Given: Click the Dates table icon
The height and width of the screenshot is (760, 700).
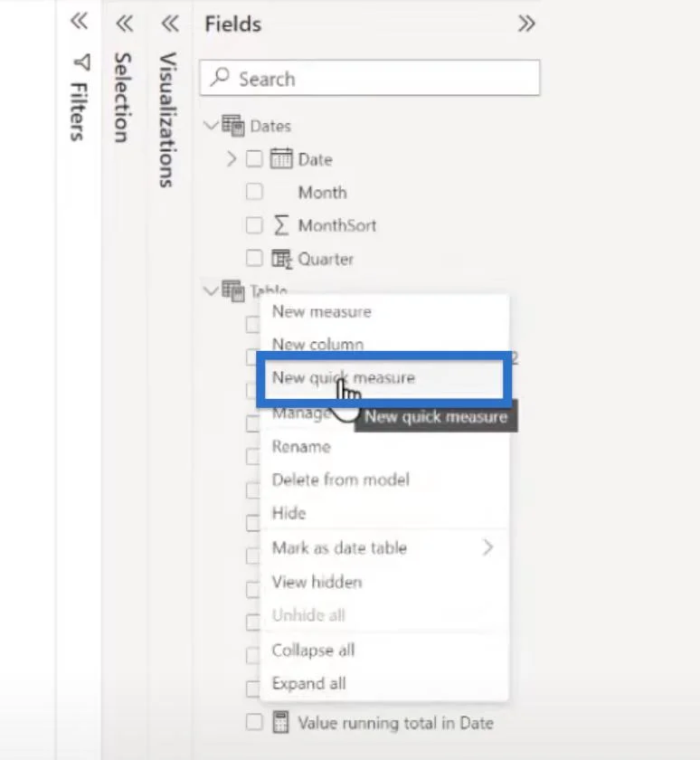Looking at the screenshot, I should 233,126.
